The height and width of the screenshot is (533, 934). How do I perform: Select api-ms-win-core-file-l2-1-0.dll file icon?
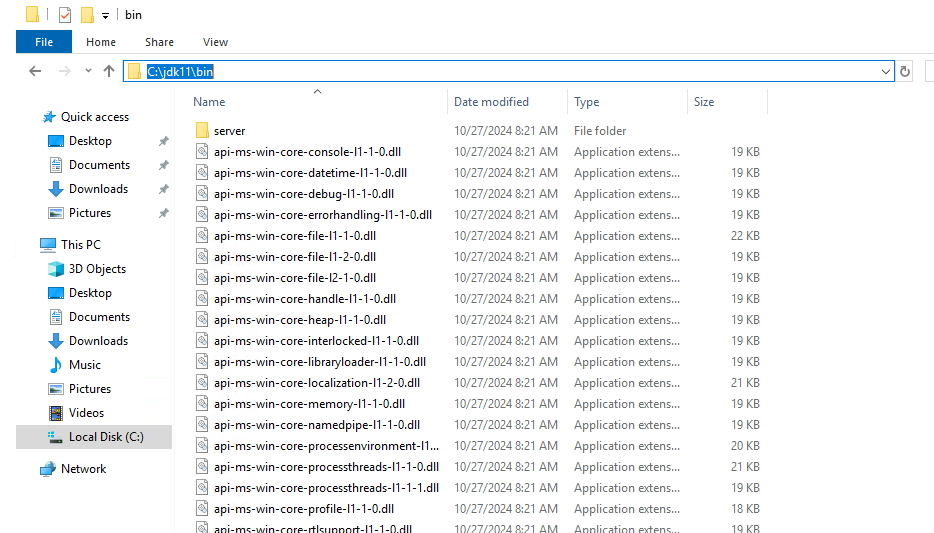203,278
